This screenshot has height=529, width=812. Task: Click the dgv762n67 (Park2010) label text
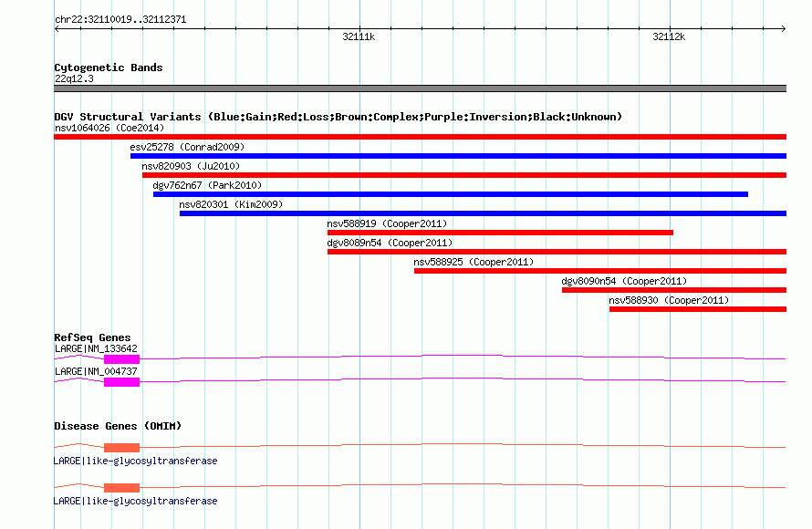(x=207, y=185)
